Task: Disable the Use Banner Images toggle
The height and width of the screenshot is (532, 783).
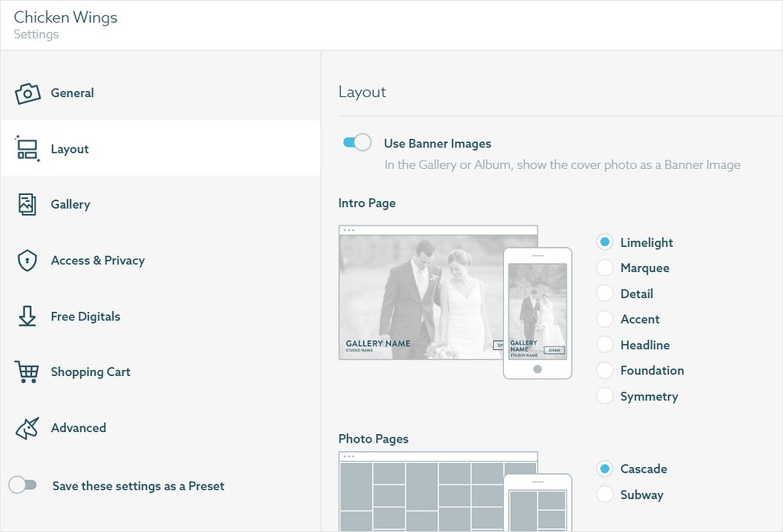Action: (356, 142)
